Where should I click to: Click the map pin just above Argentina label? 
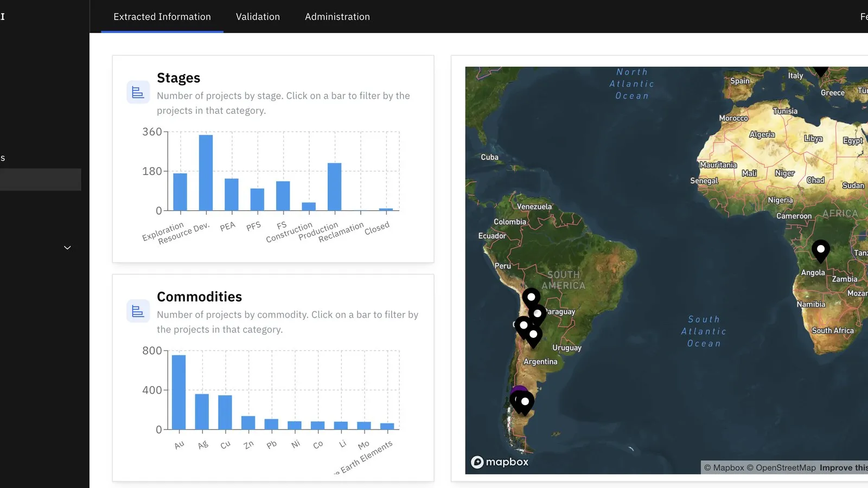coord(533,336)
